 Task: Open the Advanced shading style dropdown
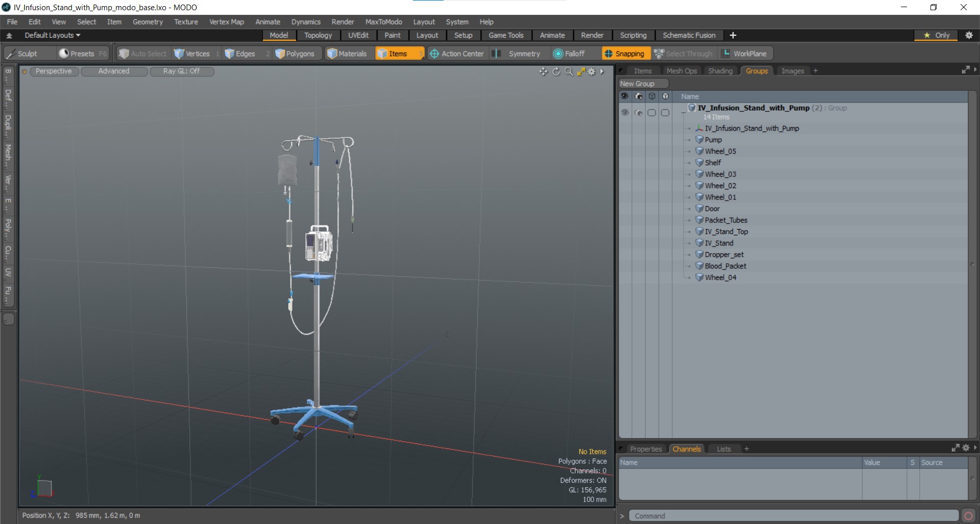114,71
